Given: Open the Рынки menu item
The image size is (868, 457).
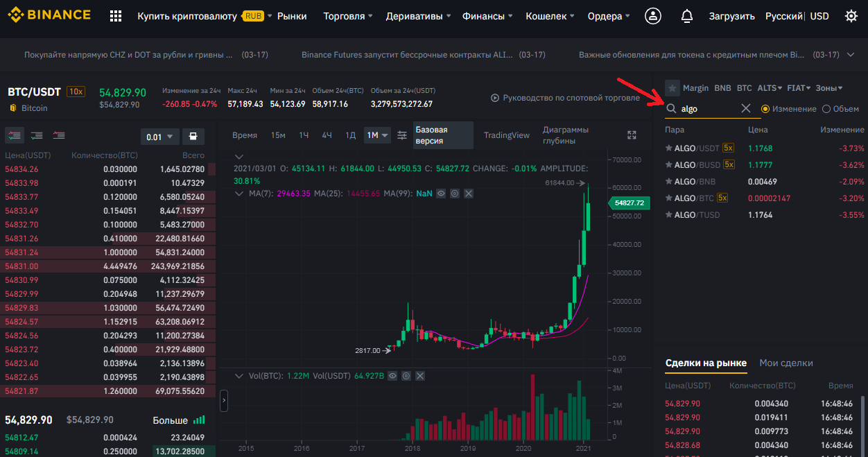Looking at the screenshot, I should tap(292, 16).
